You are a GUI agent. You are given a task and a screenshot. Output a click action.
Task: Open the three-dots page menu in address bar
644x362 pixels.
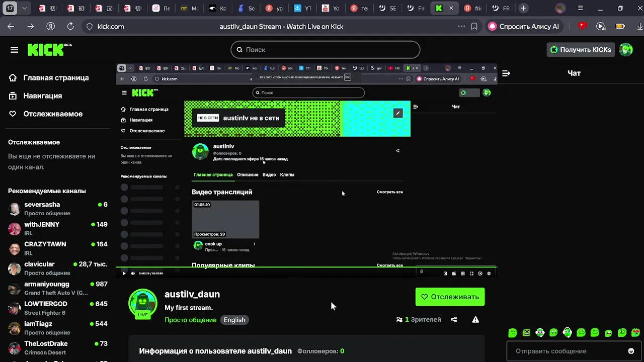461,27
